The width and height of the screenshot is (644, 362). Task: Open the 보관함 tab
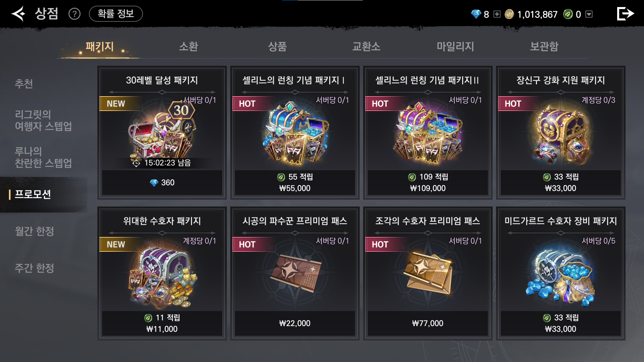coord(544,46)
